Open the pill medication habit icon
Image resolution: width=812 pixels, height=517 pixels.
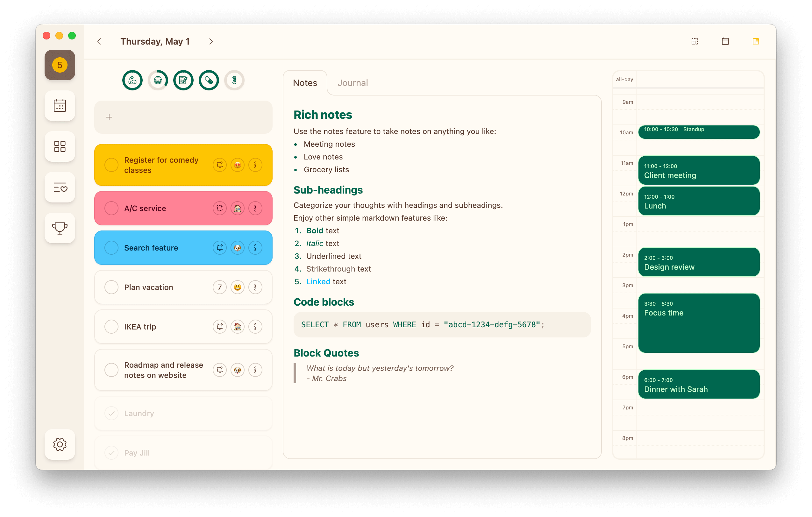coord(209,80)
